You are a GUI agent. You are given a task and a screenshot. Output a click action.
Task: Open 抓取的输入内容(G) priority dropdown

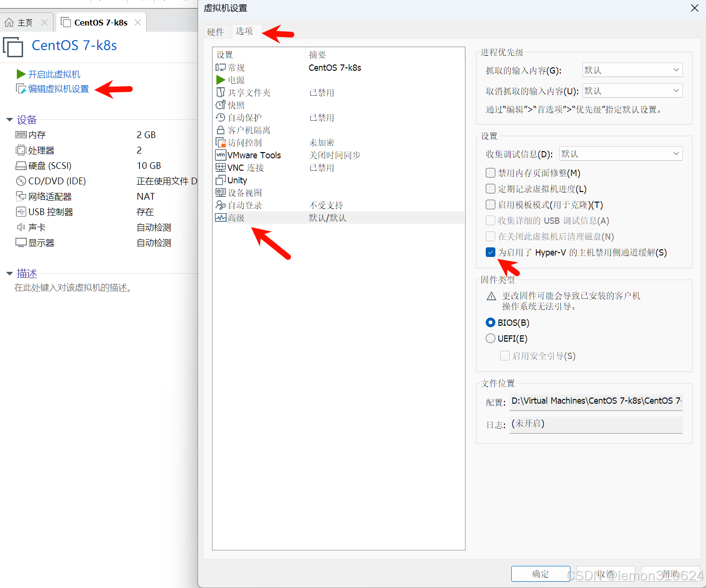click(x=632, y=70)
